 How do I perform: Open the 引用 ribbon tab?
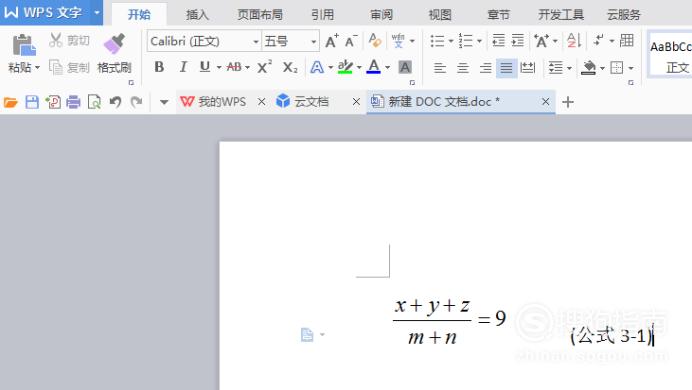pyautogui.click(x=323, y=15)
